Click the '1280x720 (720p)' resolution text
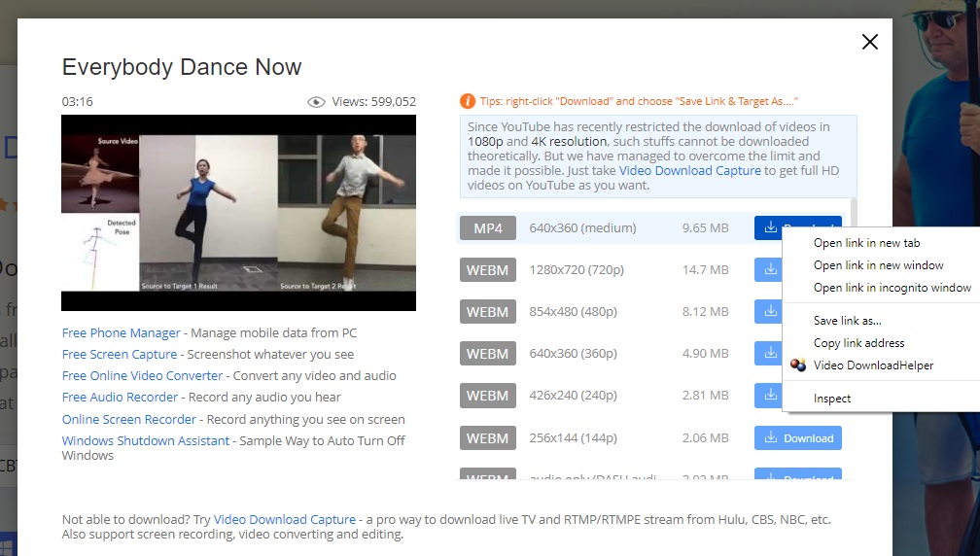 click(577, 270)
